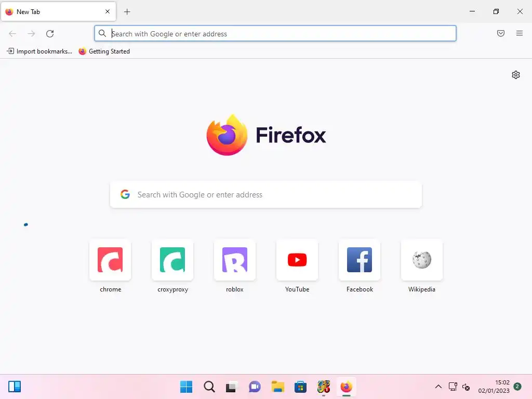Click the YouTube label text
The image size is (532, 399).
tap(297, 289)
